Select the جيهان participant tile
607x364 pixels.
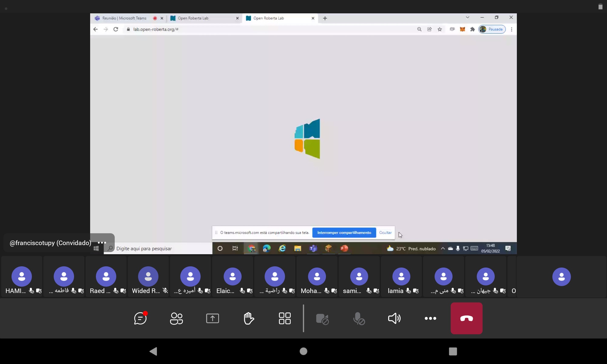point(486,276)
